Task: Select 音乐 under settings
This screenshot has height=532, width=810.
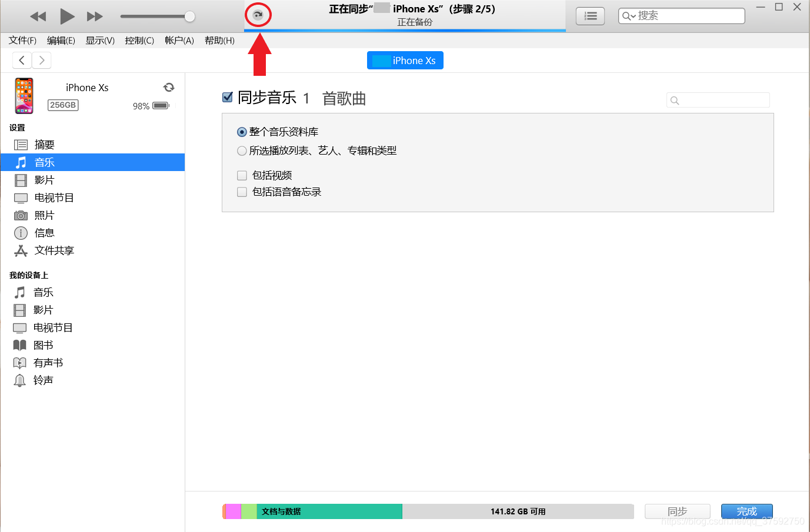Action: tap(93, 162)
